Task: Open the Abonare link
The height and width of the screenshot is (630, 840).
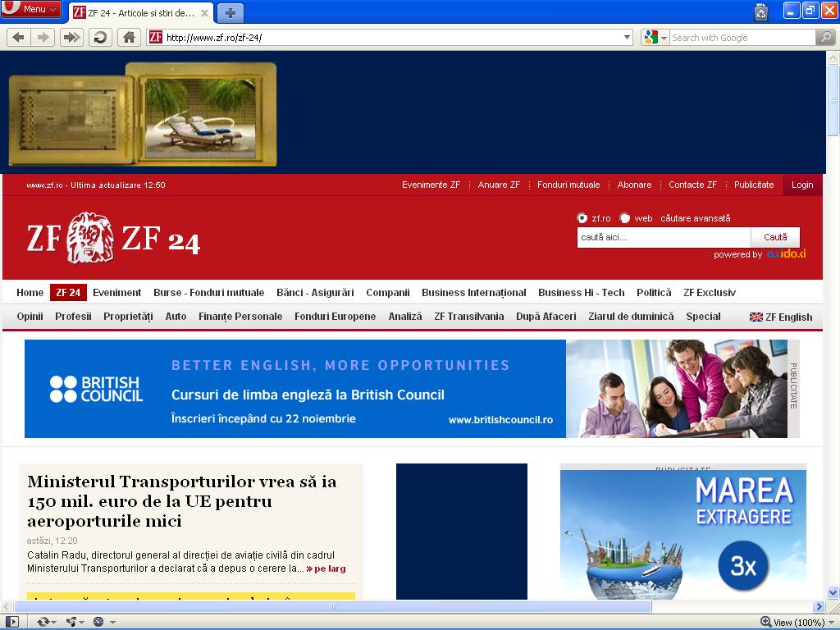Action: (x=634, y=185)
